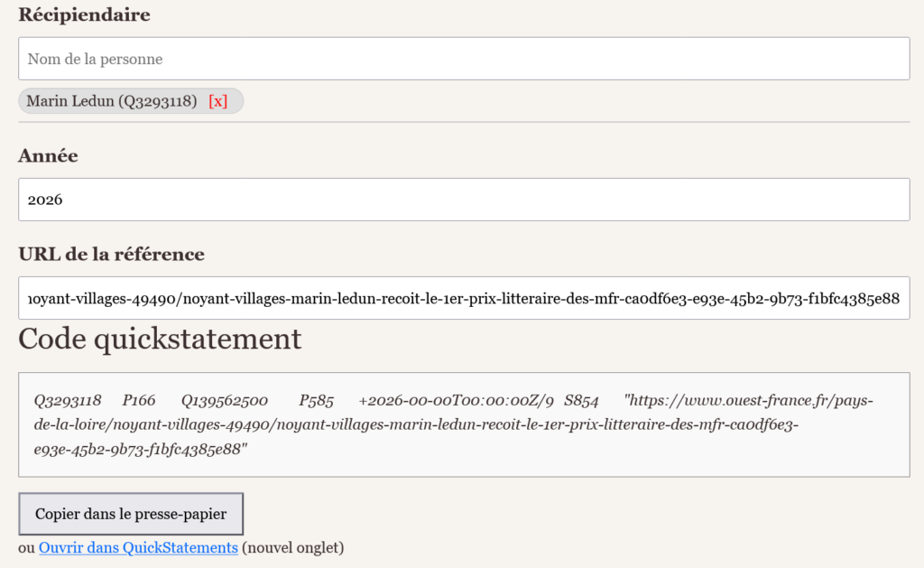Click the URL de la référence input
Image resolution: width=924 pixels, height=568 pixels.
pyautogui.click(x=463, y=298)
